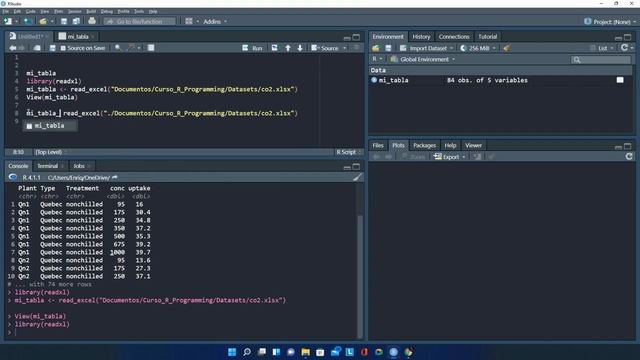Change the environment List view mode

(602, 48)
